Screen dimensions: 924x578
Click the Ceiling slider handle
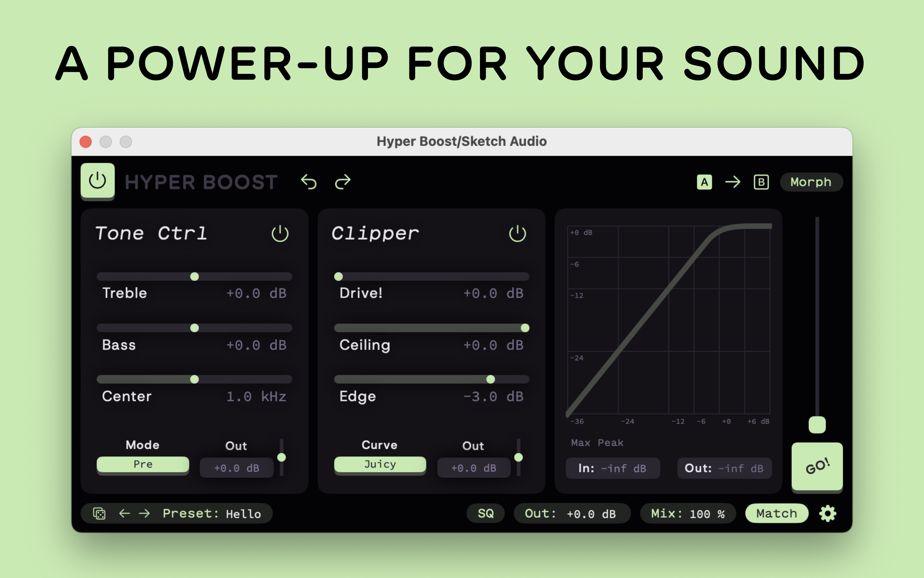pos(525,328)
